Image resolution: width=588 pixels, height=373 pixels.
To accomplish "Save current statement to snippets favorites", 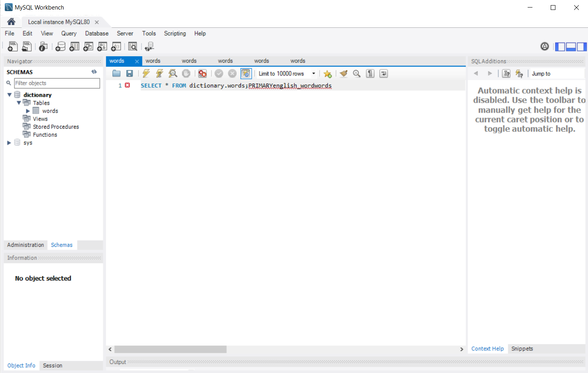I will (x=328, y=74).
